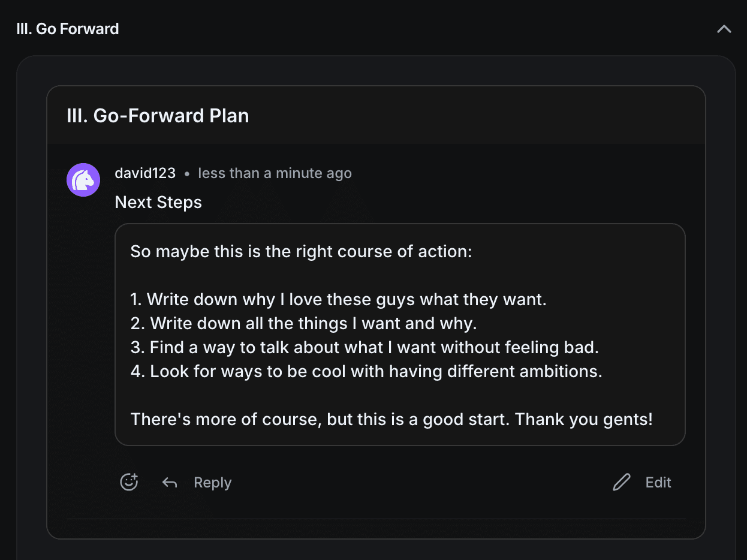Click david123's unicorn avatar icon
747x560 pixels.
(x=83, y=179)
